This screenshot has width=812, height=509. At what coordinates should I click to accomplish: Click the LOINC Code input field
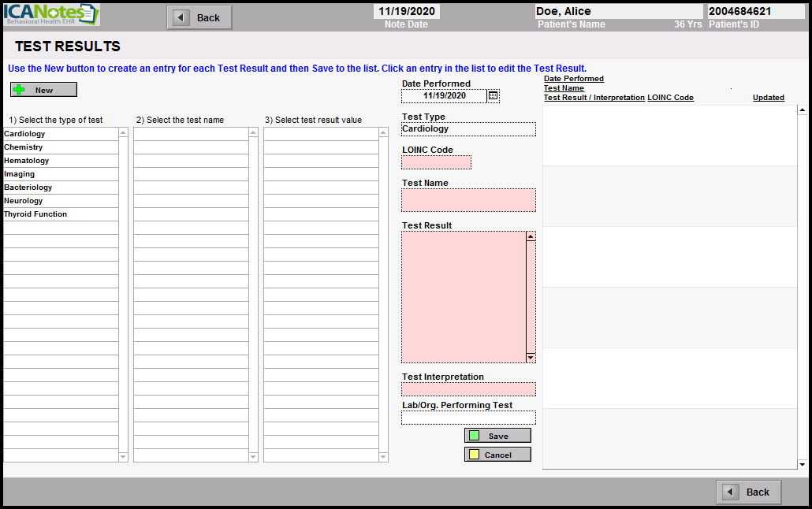(x=436, y=162)
